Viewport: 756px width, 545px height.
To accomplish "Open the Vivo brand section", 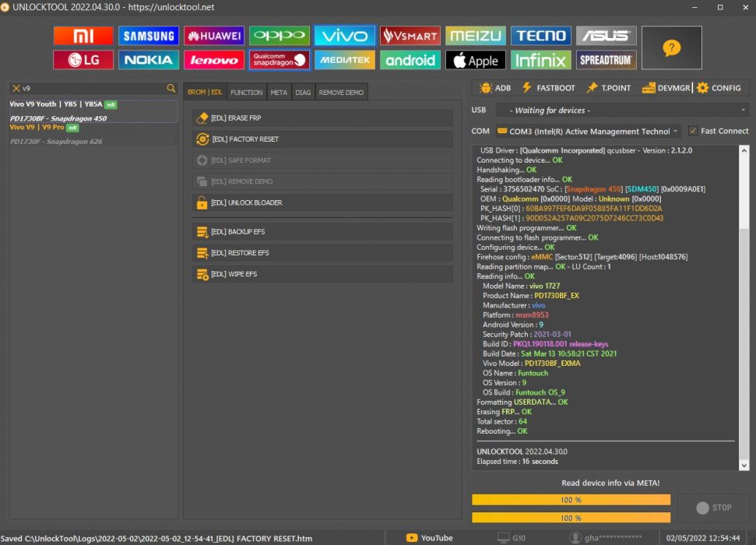I will 345,36.
